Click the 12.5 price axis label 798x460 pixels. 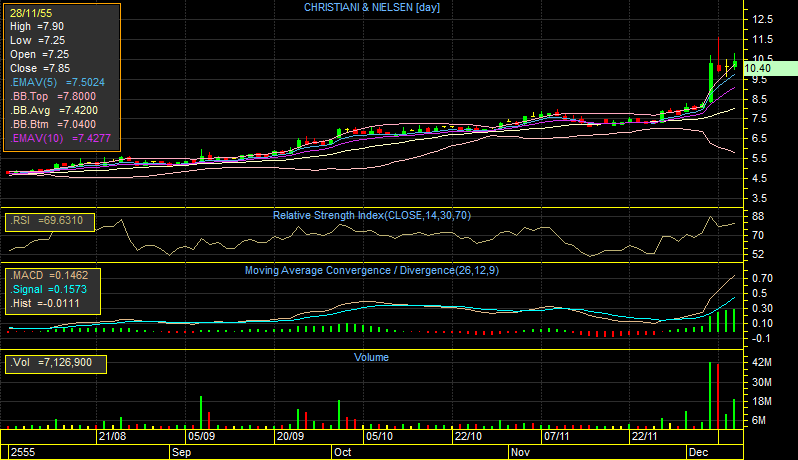tap(762, 19)
